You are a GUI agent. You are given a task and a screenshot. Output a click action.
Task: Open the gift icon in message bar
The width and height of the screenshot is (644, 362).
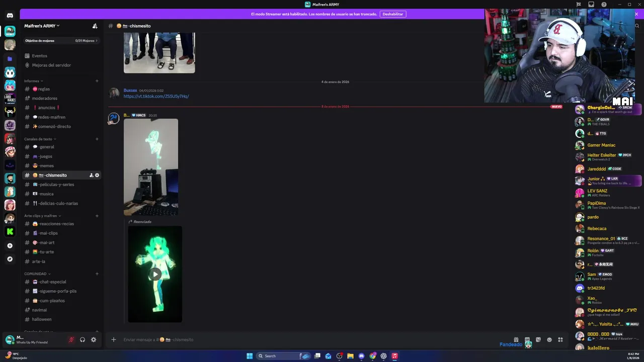pyautogui.click(x=516, y=339)
